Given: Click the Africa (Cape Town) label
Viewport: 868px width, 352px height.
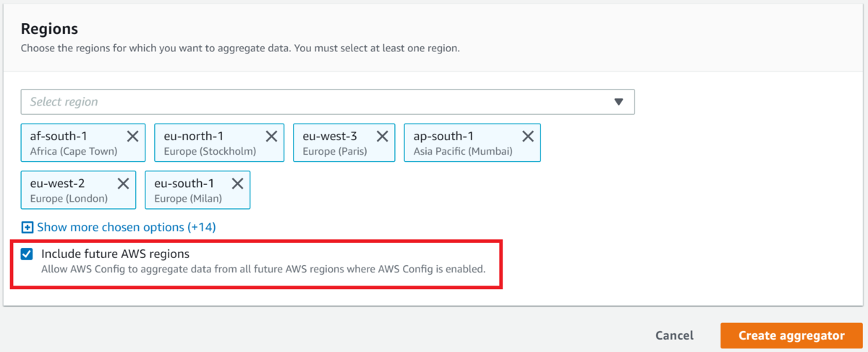Looking at the screenshot, I should point(74,151).
